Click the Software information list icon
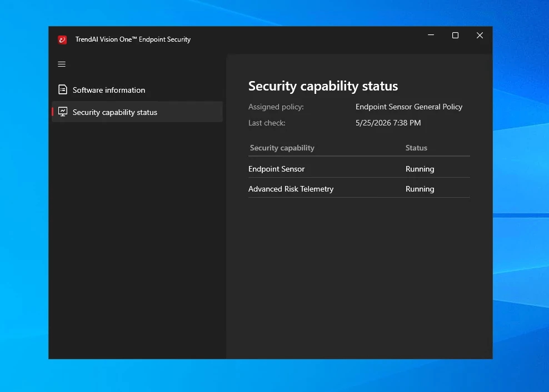 click(x=63, y=89)
